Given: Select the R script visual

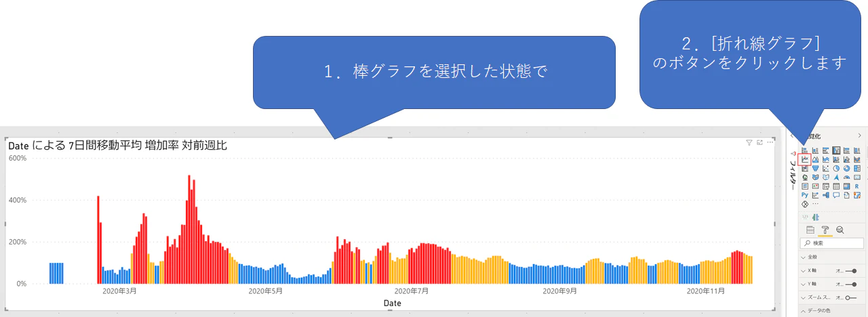Looking at the screenshot, I should (x=857, y=186).
